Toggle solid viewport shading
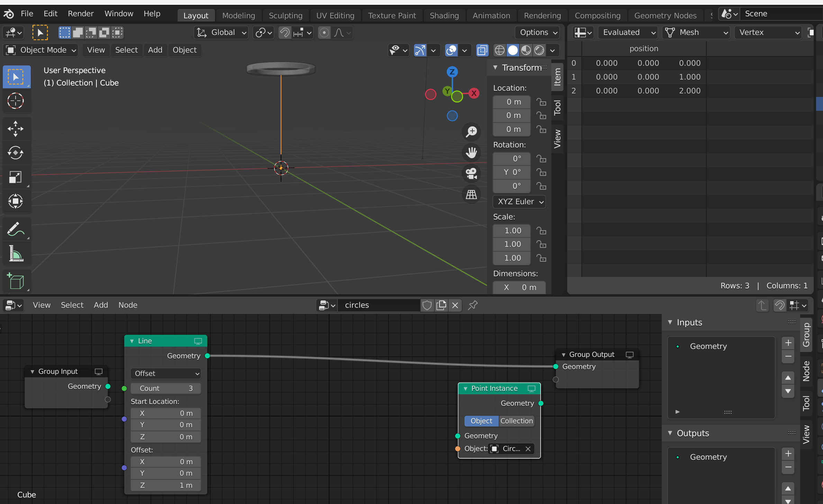Image resolution: width=823 pixels, height=504 pixels. pyautogui.click(x=513, y=51)
